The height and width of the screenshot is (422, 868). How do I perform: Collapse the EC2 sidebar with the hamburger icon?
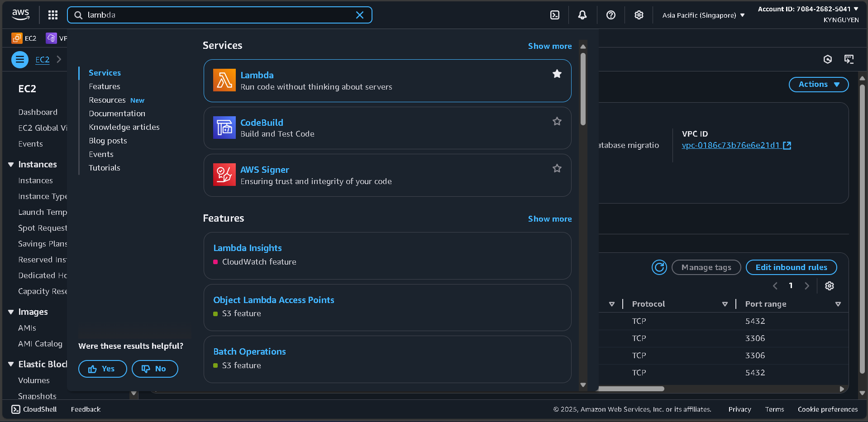click(x=19, y=59)
